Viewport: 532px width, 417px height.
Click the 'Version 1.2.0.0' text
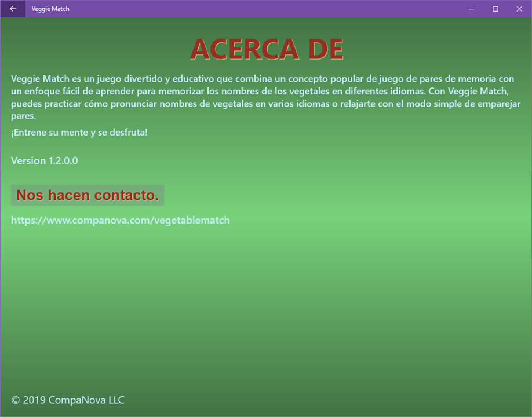click(45, 160)
